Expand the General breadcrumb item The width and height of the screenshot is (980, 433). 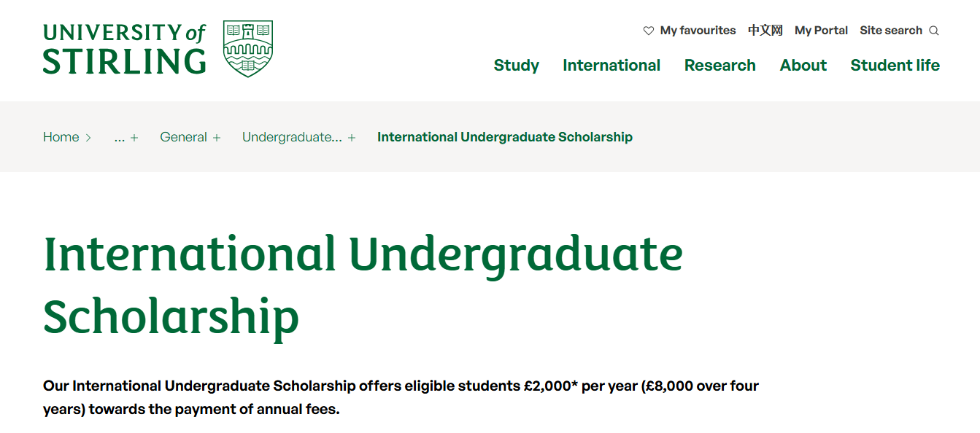coord(190,137)
